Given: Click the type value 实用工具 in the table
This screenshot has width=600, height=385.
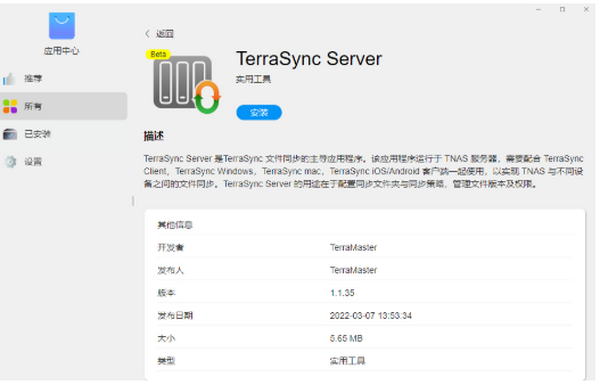Looking at the screenshot, I should 347,361.
